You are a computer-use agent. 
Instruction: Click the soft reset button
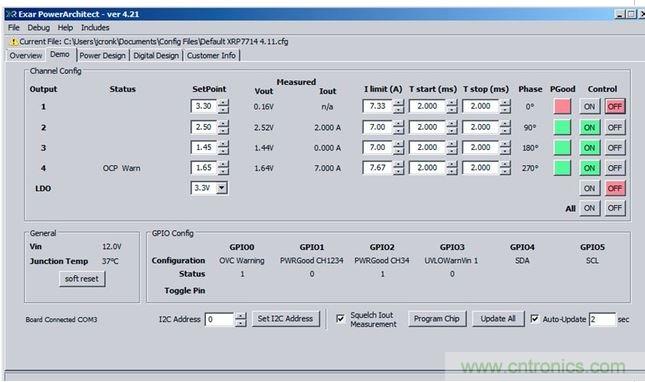[x=82, y=279]
